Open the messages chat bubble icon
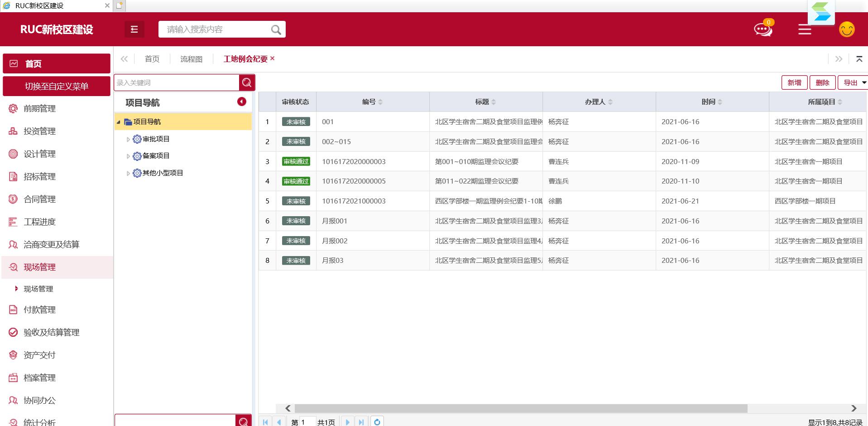Image resolution: width=868 pixels, height=426 pixels. (762, 30)
